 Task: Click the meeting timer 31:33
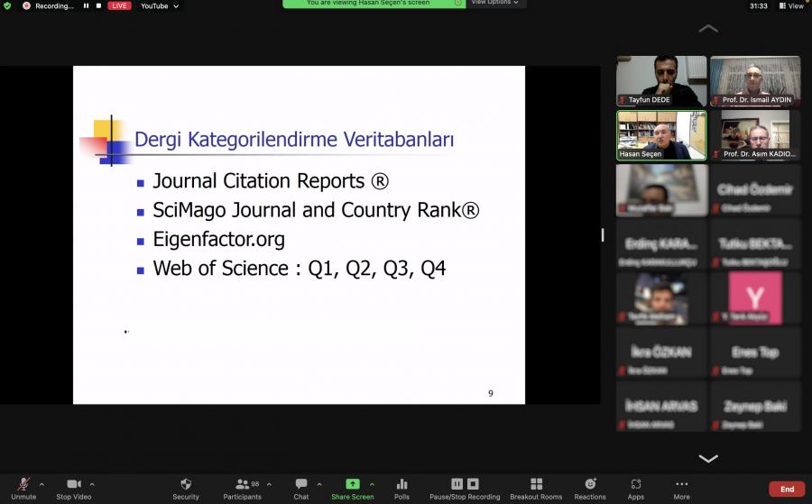[758, 5]
